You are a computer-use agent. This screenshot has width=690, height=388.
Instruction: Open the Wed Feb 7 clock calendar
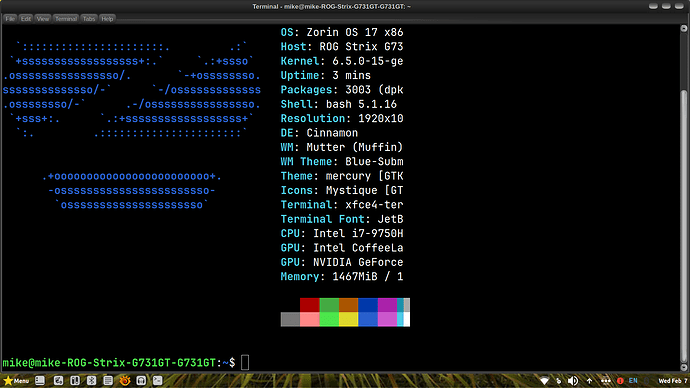(673, 381)
